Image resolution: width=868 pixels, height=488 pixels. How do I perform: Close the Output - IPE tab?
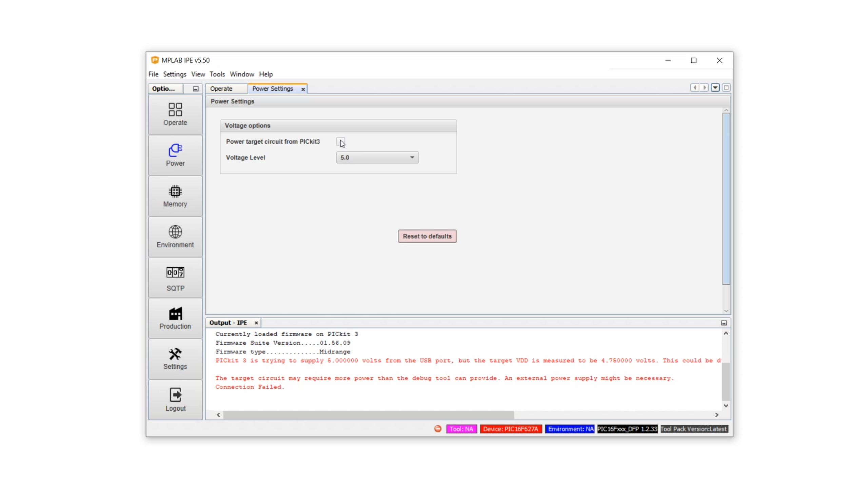coord(256,323)
